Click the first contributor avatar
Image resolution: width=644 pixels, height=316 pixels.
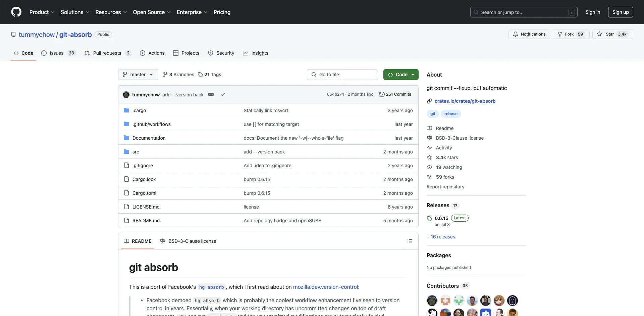(x=432, y=300)
